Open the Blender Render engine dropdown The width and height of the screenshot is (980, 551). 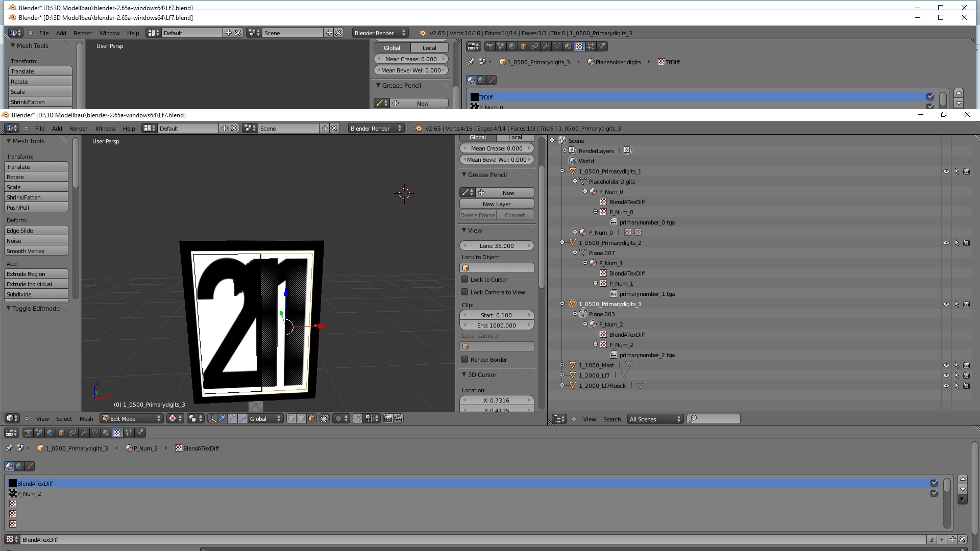[x=376, y=129]
